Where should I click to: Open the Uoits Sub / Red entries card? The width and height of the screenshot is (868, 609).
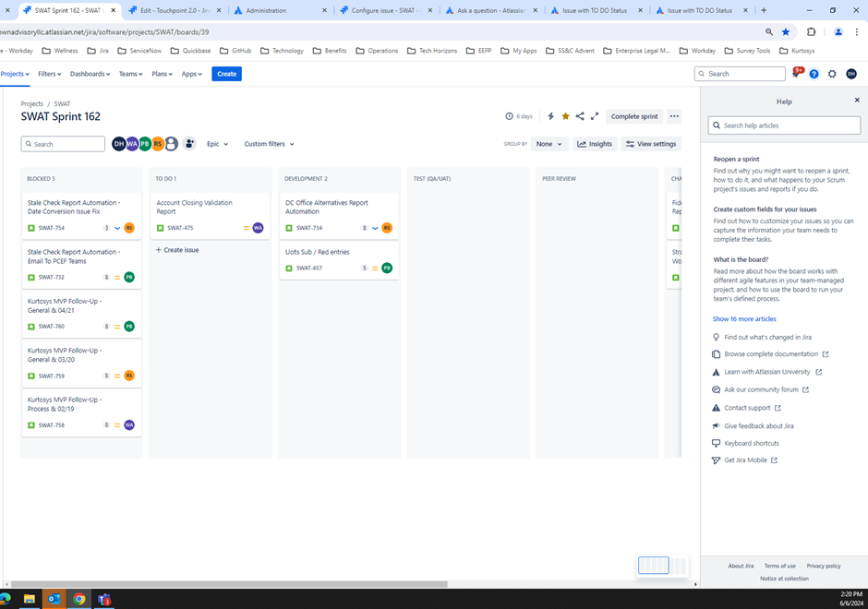[339, 259]
